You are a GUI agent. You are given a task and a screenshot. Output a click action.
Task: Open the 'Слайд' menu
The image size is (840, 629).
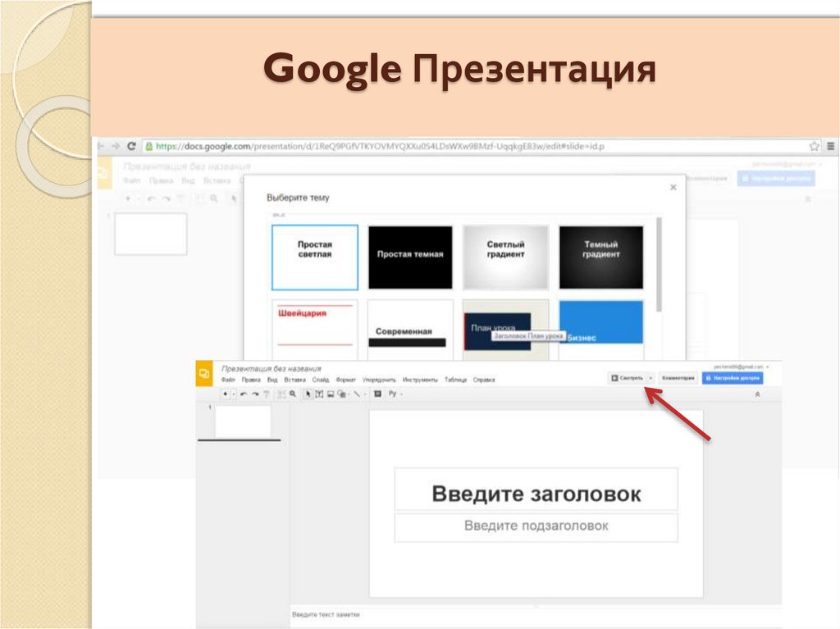(321, 380)
